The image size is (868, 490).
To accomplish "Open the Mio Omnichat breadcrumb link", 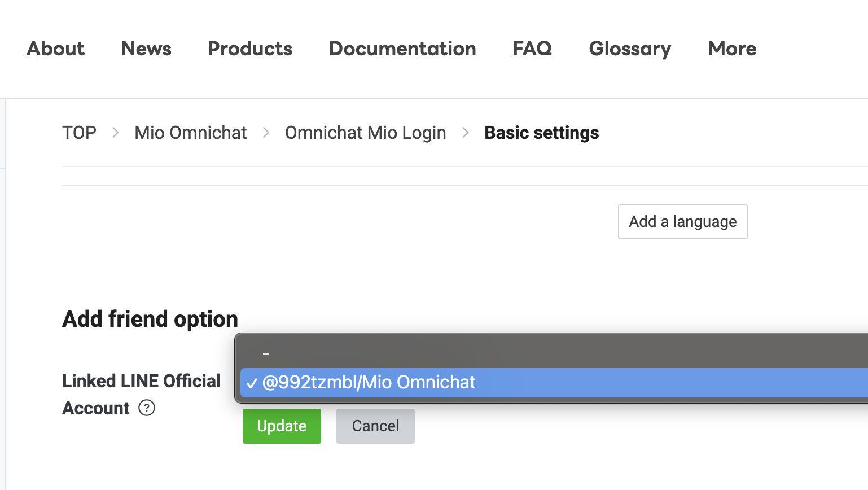I will click(x=191, y=133).
